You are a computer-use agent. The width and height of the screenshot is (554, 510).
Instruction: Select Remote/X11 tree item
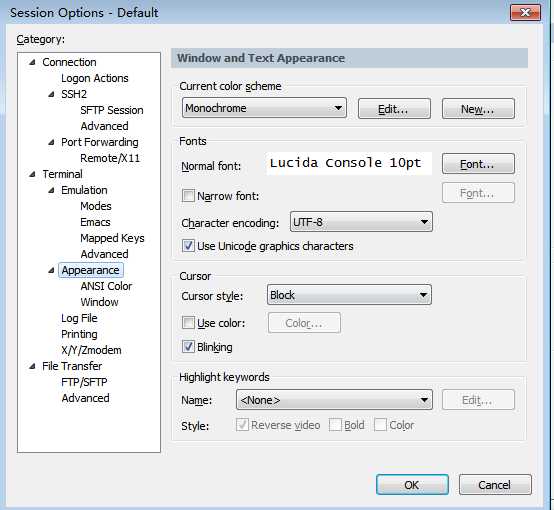click(110, 158)
